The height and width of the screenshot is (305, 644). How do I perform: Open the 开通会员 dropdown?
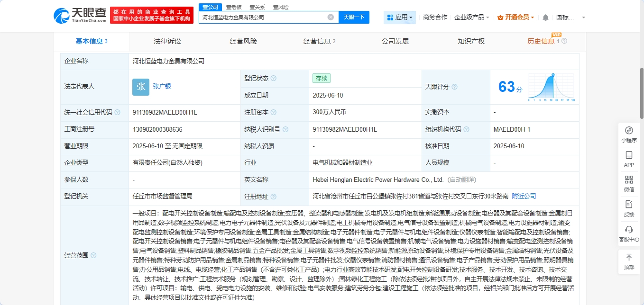516,18
